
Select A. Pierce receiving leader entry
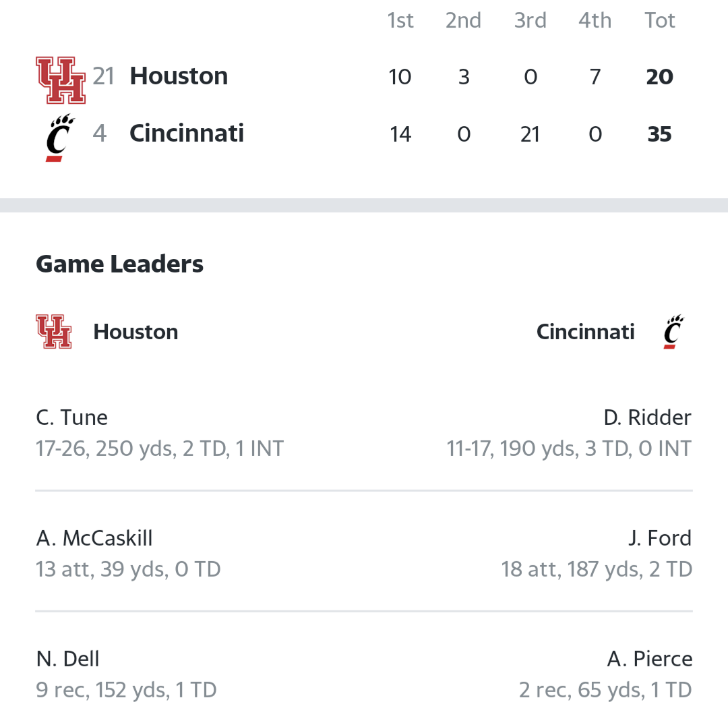coord(605,674)
